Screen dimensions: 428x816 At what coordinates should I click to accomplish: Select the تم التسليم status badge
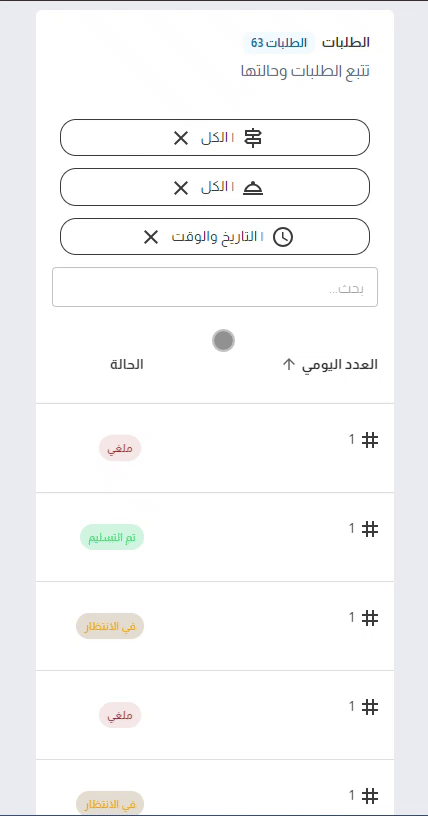point(112,537)
